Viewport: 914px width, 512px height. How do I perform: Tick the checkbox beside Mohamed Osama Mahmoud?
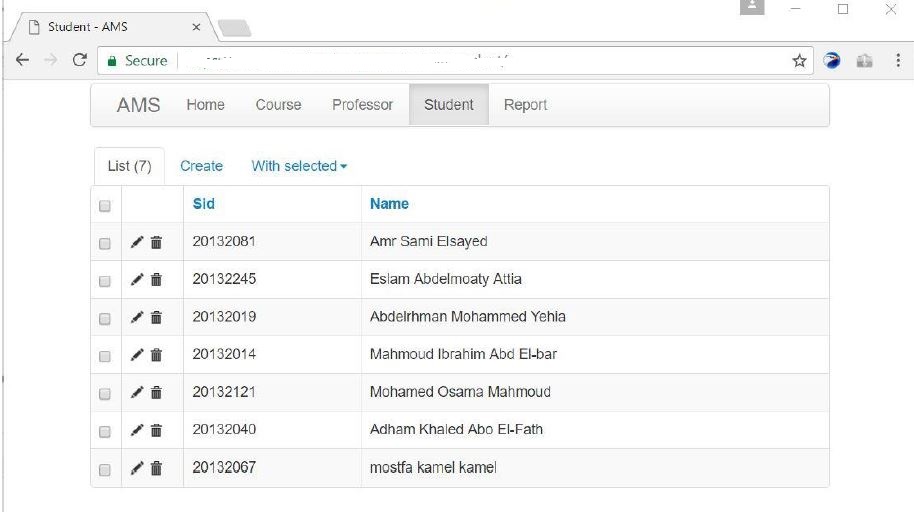(105, 394)
